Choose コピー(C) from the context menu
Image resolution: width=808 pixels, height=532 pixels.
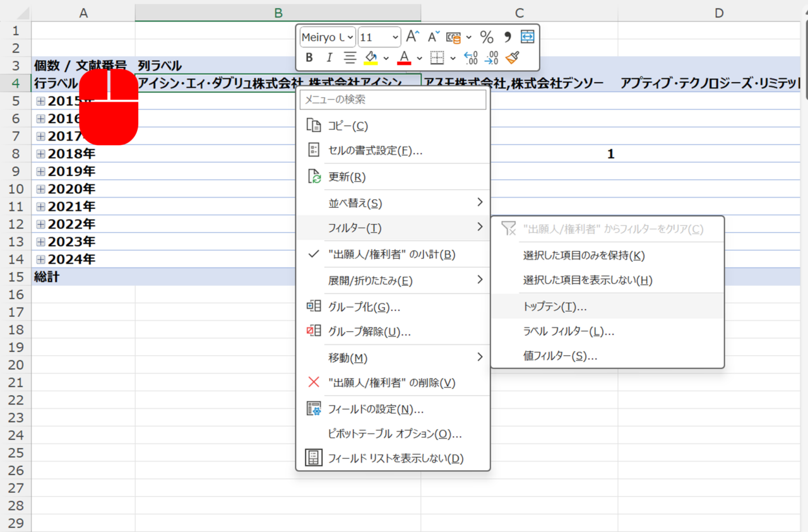(393, 126)
